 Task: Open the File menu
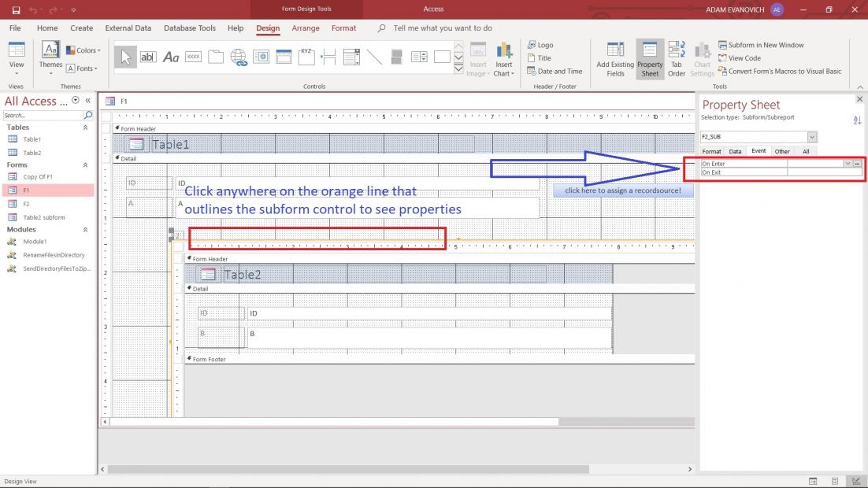(x=15, y=28)
